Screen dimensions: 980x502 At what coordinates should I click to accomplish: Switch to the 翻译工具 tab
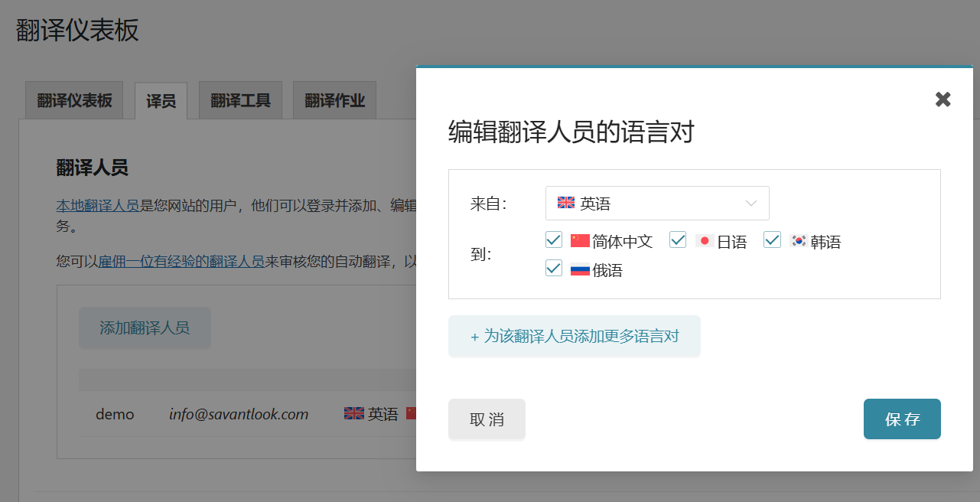click(x=240, y=101)
